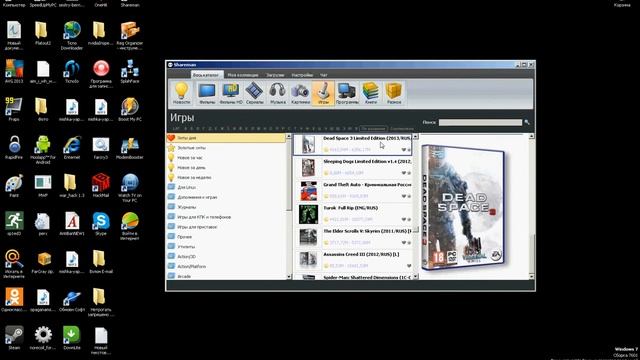The image size is (640, 360).
Task: Click details pane scrollbar down arrow
Action: [531, 277]
